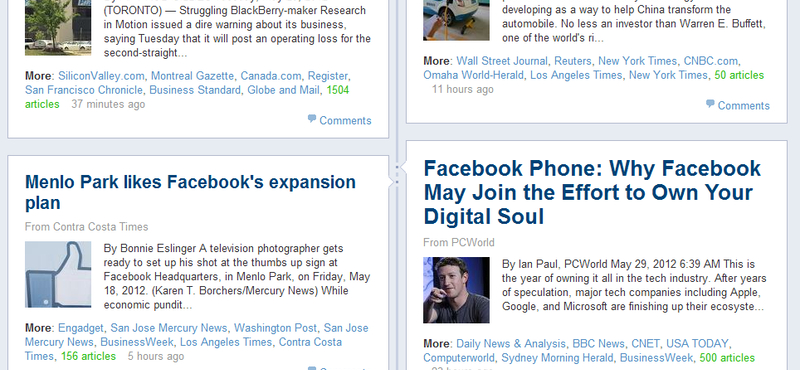800x370 pixels.
Task: Open the Reuters source link
Action: [573, 61]
